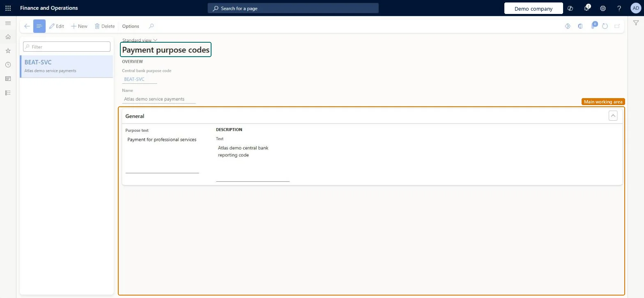Image resolution: width=644 pixels, height=298 pixels.
Task: Select the BEAT-SVC list entry
Action: [x=67, y=66]
